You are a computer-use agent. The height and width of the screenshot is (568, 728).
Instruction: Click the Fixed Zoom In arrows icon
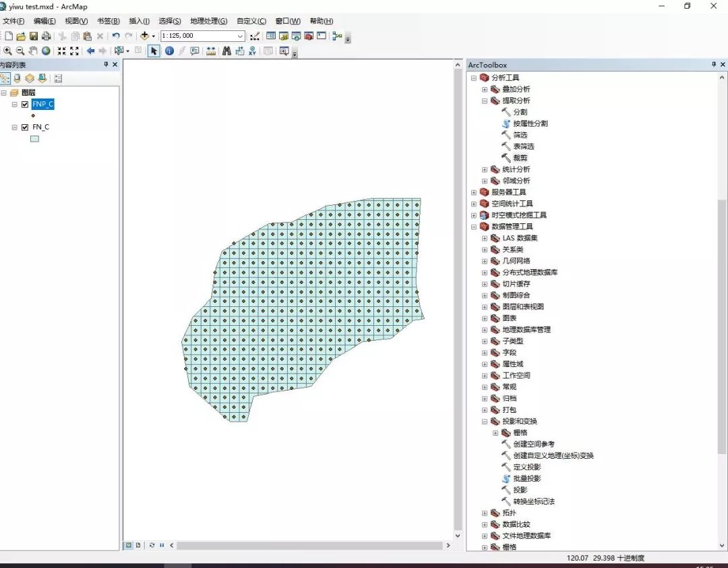pyautogui.click(x=62, y=51)
